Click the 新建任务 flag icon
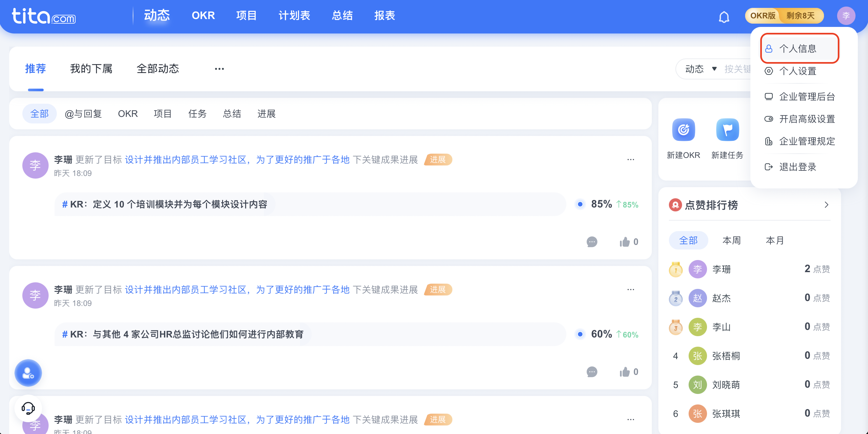 727,130
